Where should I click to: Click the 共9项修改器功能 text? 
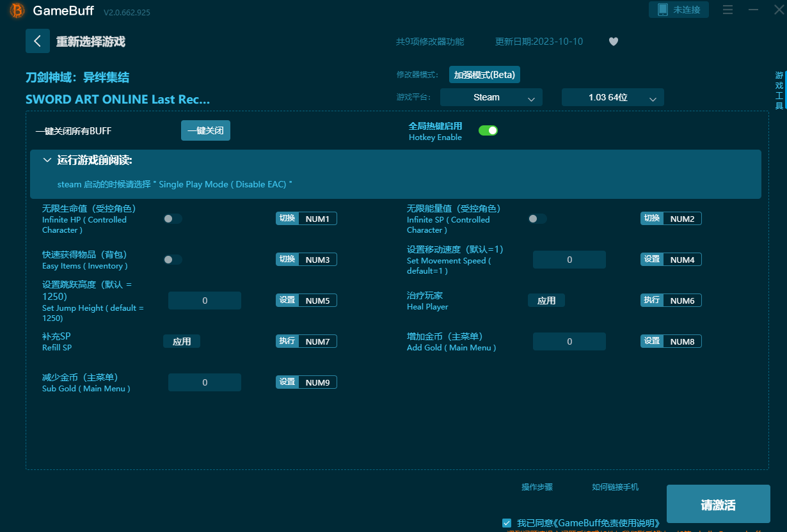[x=430, y=42]
